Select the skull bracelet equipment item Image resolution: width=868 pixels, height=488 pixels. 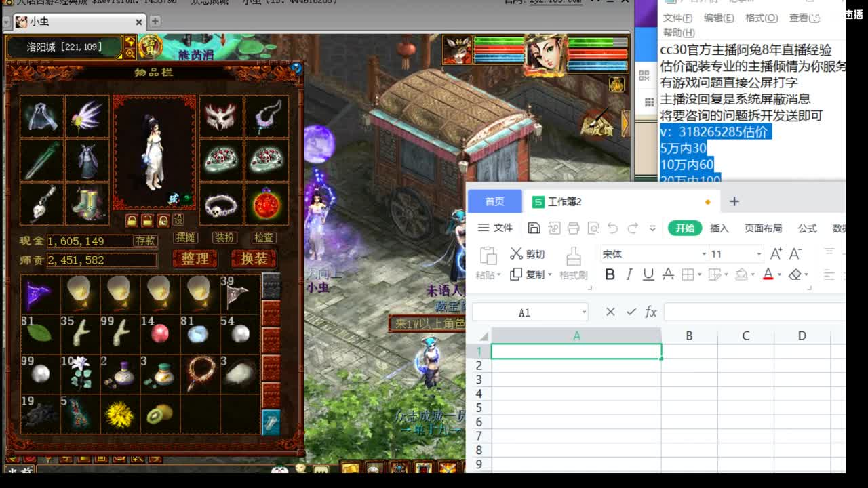(x=220, y=204)
